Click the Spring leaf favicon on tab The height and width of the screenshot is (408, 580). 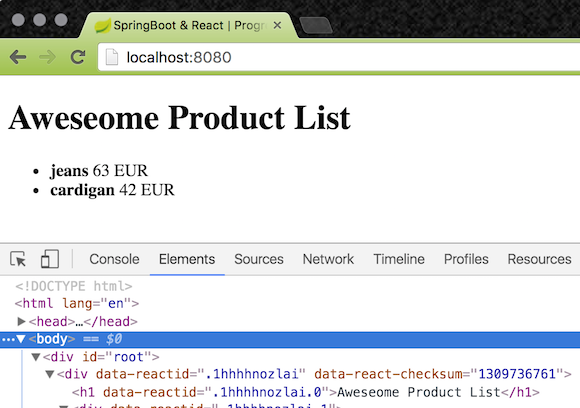(x=102, y=26)
